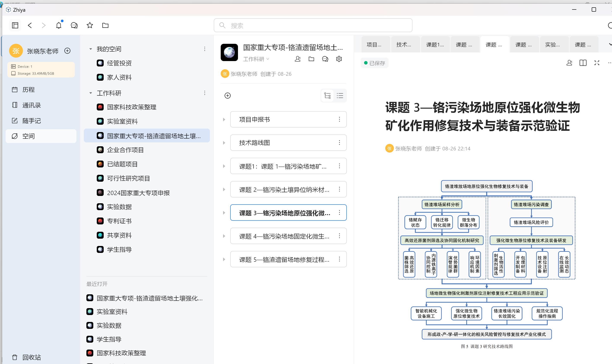
Task: Enter fullscreen mode for the document
Action: pyautogui.click(x=597, y=63)
